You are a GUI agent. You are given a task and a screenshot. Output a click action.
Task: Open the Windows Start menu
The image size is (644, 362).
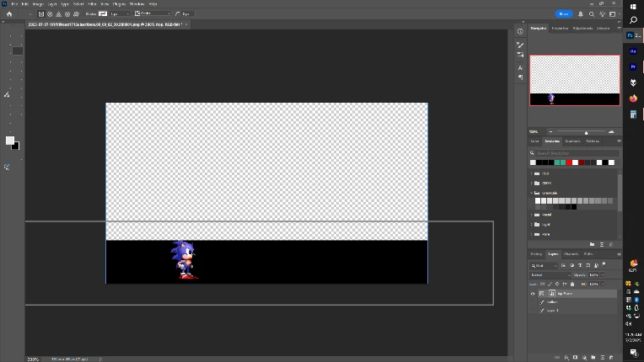pyautogui.click(x=633, y=6)
